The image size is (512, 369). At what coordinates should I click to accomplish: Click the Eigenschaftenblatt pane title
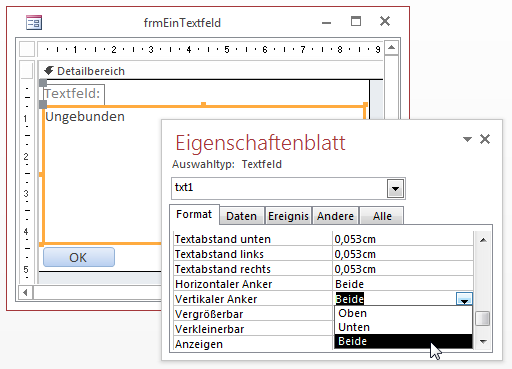pos(260,143)
